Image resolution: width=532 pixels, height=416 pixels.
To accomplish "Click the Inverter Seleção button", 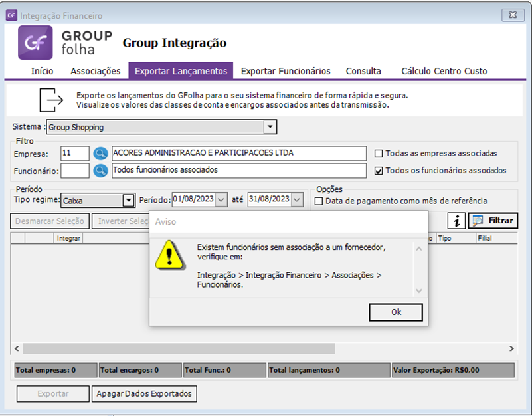I will (120, 221).
